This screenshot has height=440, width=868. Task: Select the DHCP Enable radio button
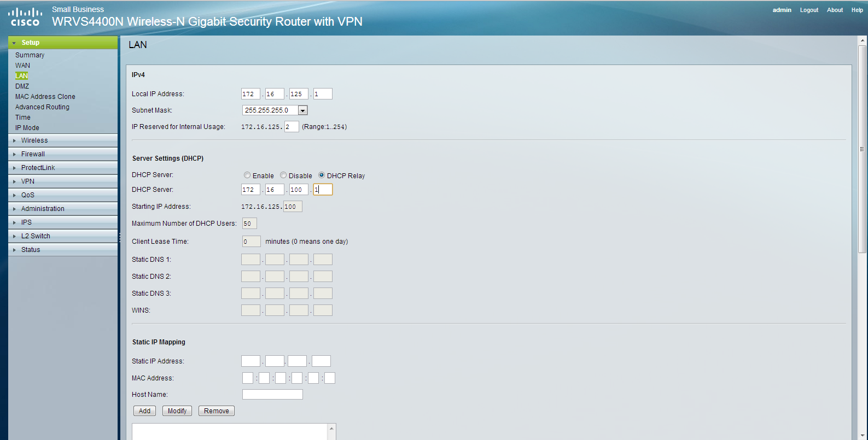pyautogui.click(x=247, y=175)
